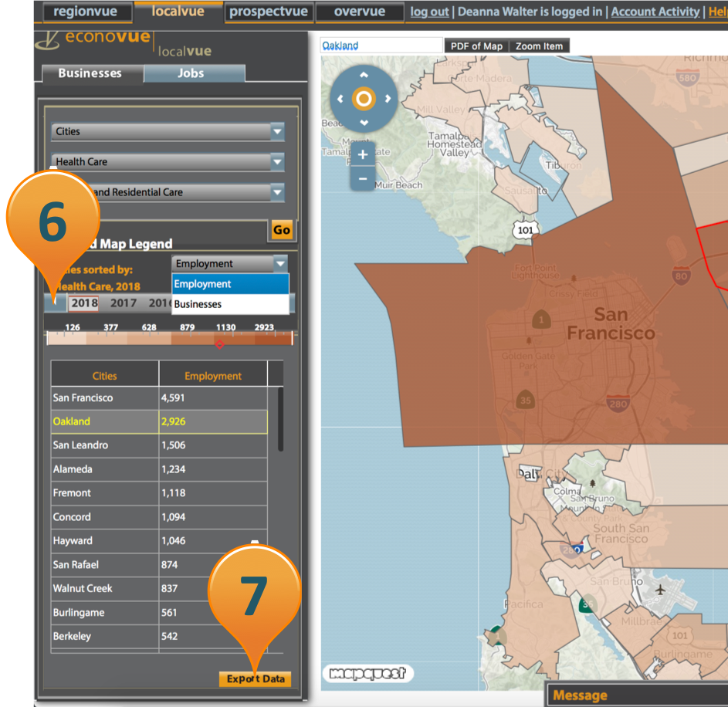Image resolution: width=728 pixels, height=707 pixels.
Task: Click the 4,591 employment value
Action: pos(173,397)
